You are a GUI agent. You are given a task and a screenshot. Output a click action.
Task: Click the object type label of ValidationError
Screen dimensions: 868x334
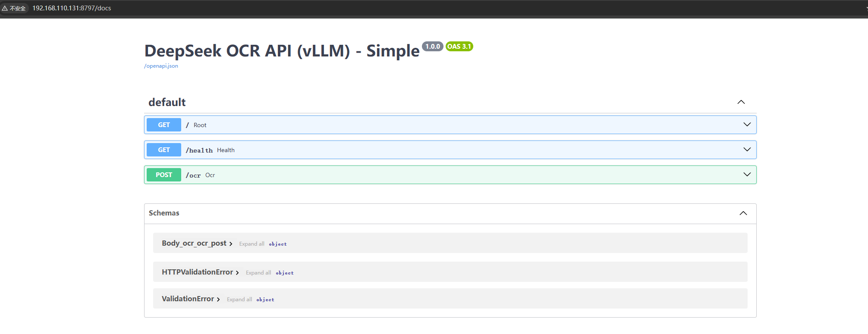click(x=265, y=300)
